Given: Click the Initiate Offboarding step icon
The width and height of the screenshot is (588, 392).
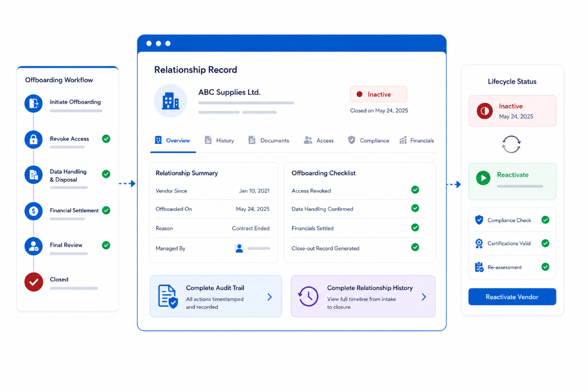Looking at the screenshot, I should click(33, 104).
